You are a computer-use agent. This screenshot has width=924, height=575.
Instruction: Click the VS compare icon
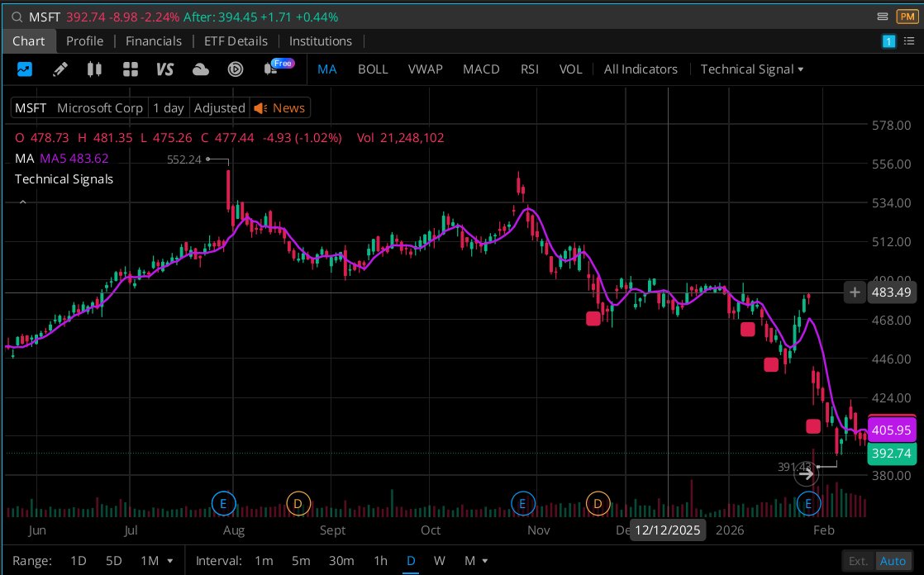[165, 69]
